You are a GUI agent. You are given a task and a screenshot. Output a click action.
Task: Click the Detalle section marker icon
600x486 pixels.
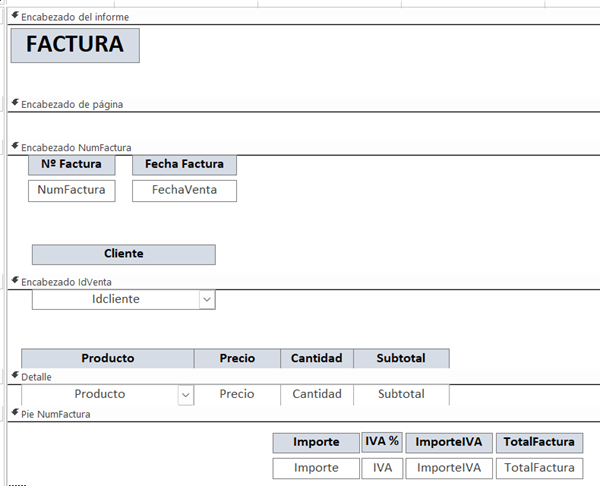click(x=14, y=376)
